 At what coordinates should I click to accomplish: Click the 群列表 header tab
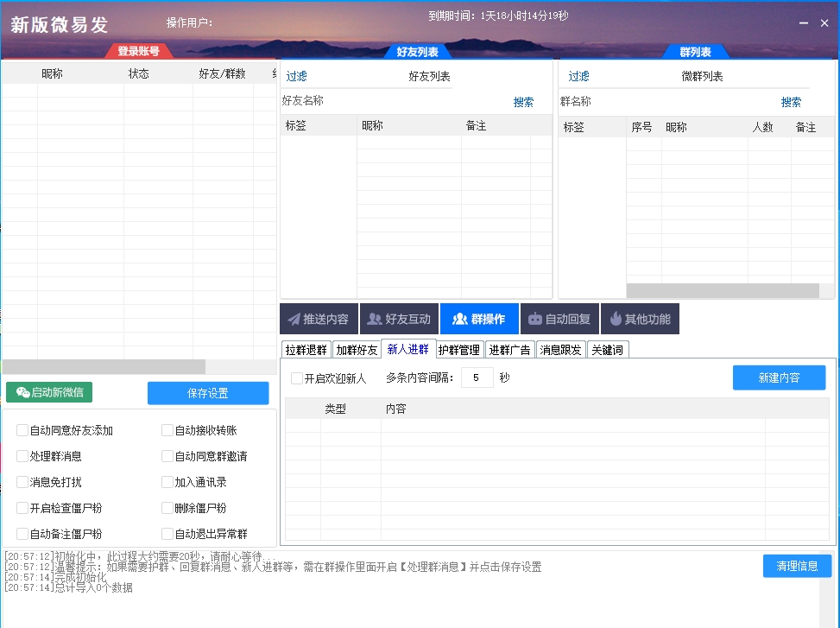(695, 52)
